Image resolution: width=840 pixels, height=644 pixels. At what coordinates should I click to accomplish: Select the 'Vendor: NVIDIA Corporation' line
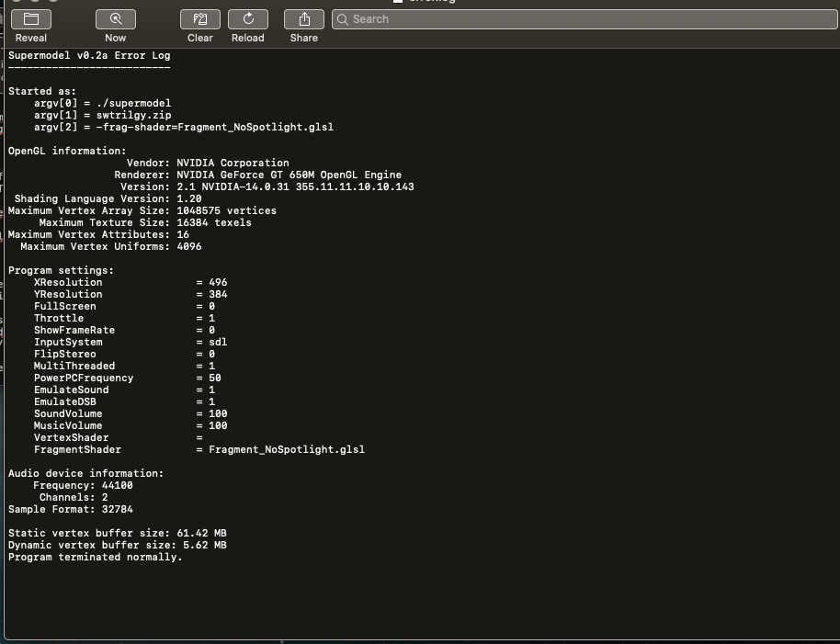[208, 163]
